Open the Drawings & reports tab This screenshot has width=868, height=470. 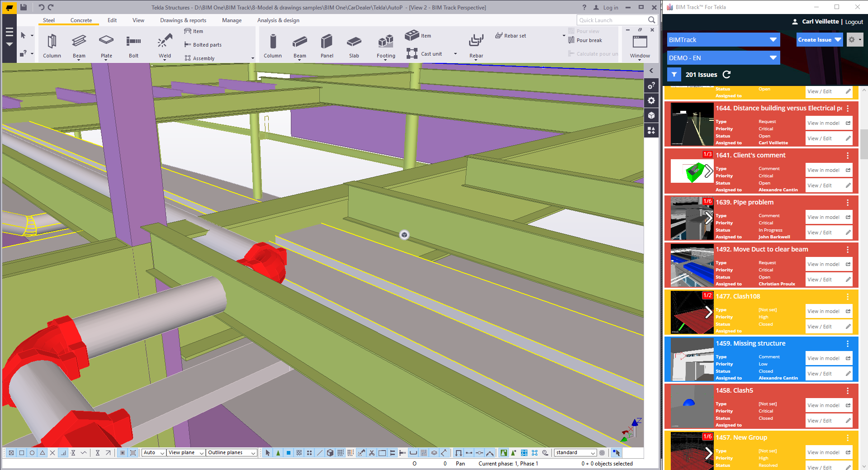(x=183, y=20)
